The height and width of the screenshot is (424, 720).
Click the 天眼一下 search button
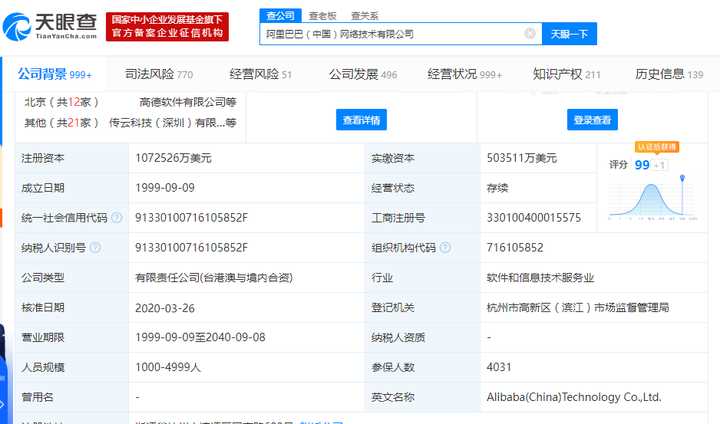pyautogui.click(x=569, y=34)
